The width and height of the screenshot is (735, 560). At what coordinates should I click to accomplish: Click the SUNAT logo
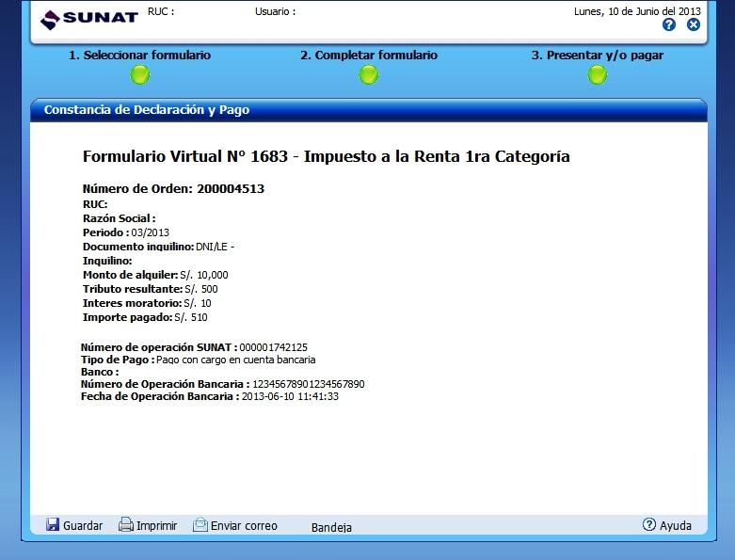(89, 19)
